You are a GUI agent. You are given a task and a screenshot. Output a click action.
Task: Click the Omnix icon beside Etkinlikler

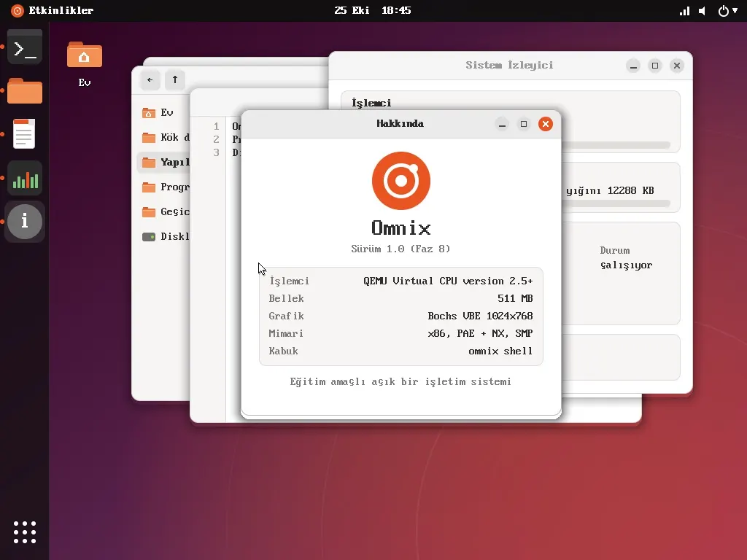pos(18,10)
